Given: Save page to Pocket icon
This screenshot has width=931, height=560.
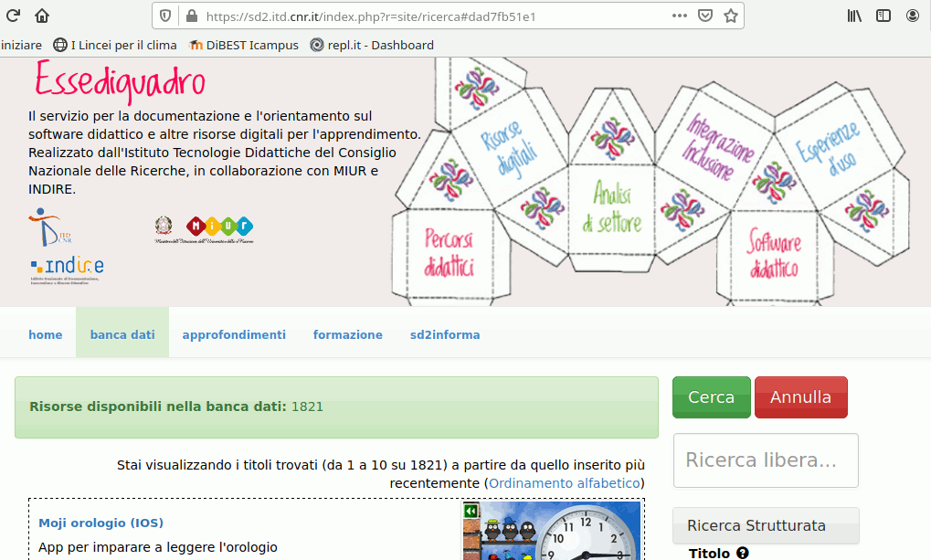Looking at the screenshot, I should [704, 16].
